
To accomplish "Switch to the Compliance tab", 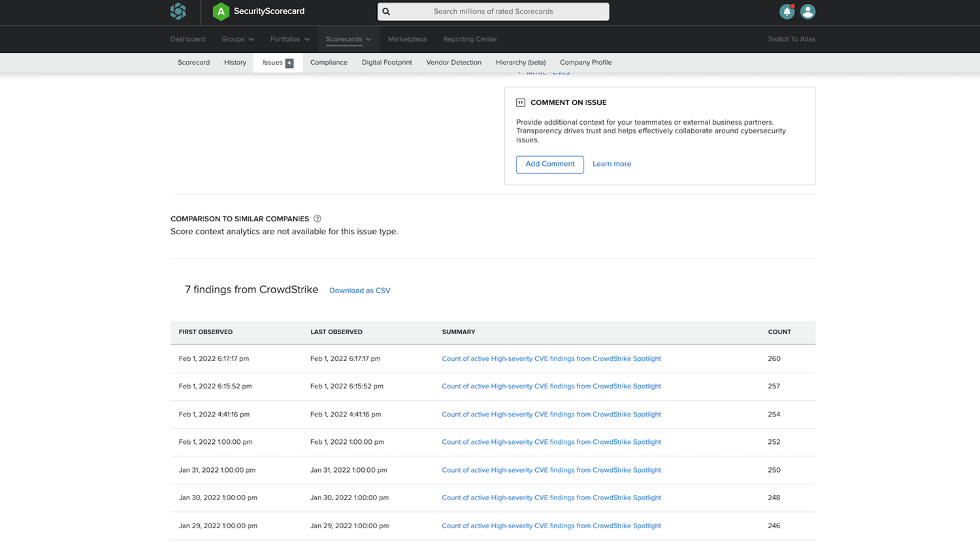I will click(329, 63).
